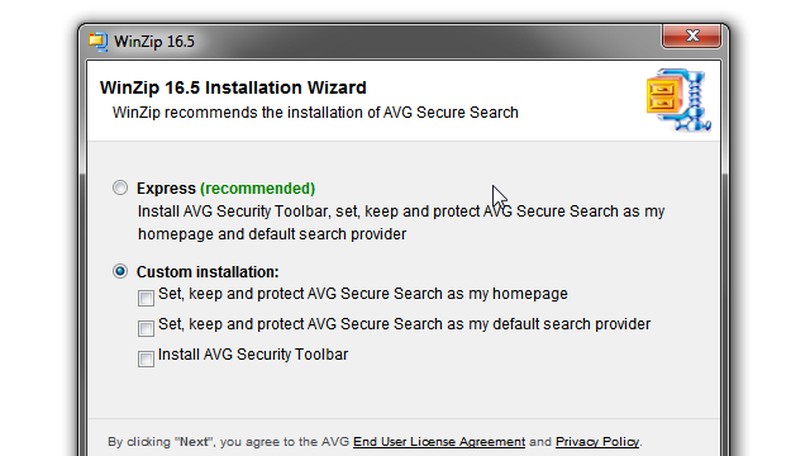Image resolution: width=810 pixels, height=456 pixels.
Task: Tick the default search provider checkbox
Action: (146, 327)
